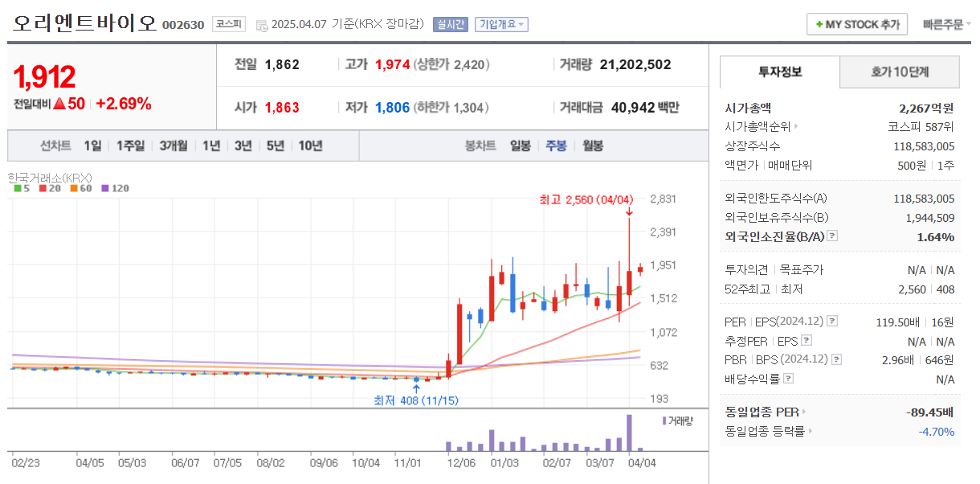Select the 1년 line chart period

pyautogui.click(x=211, y=146)
